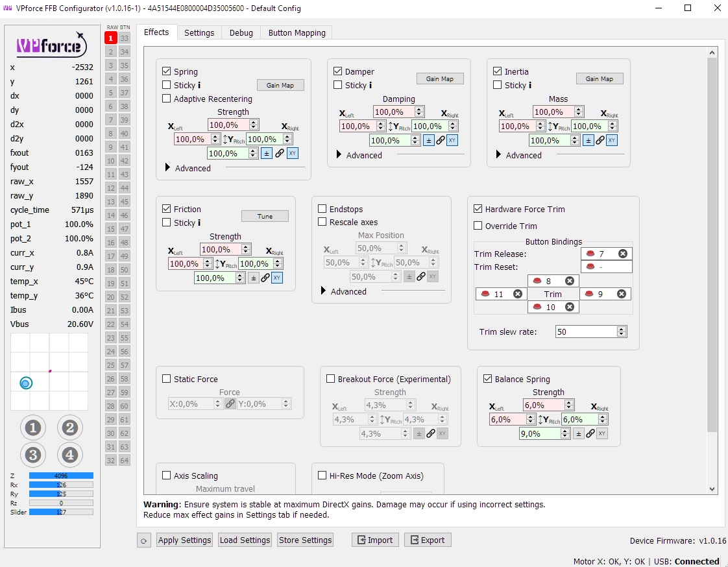Open the Button Mapping tab
Image resolution: width=728 pixels, height=567 pixels.
point(297,33)
